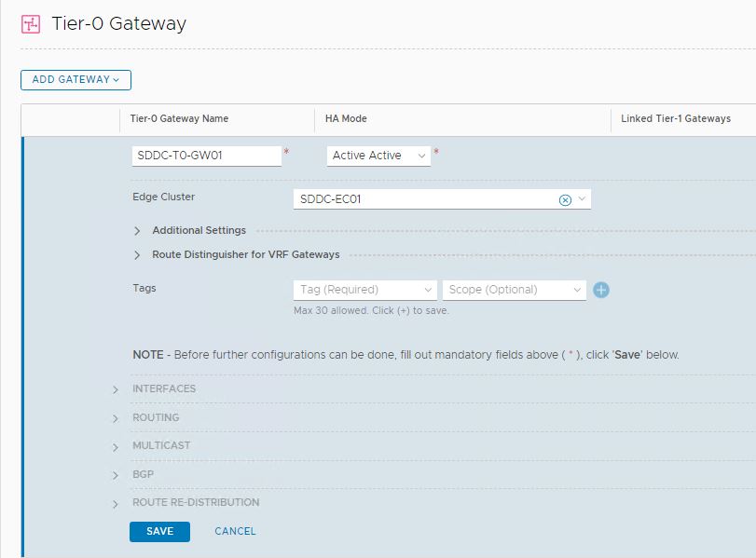Click the Tier-0 Gateway Name input field
The width and height of the screenshot is (756, 558).
pos(206,156)
